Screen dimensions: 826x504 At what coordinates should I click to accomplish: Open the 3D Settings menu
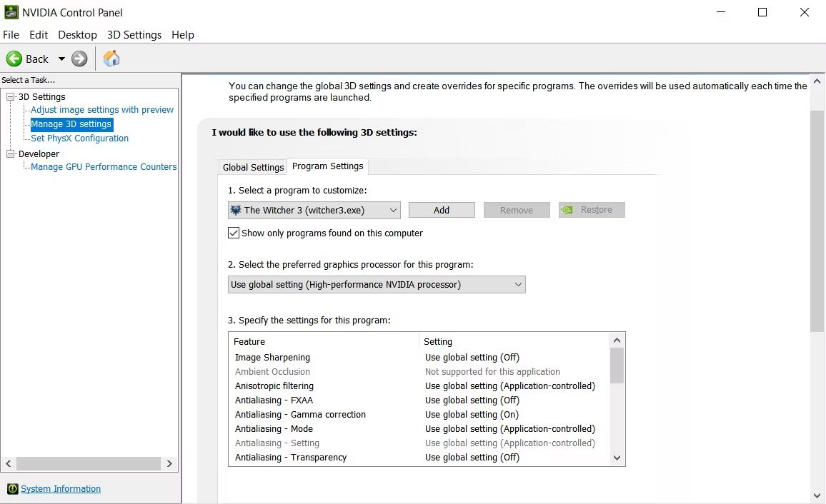click(134, 35)
